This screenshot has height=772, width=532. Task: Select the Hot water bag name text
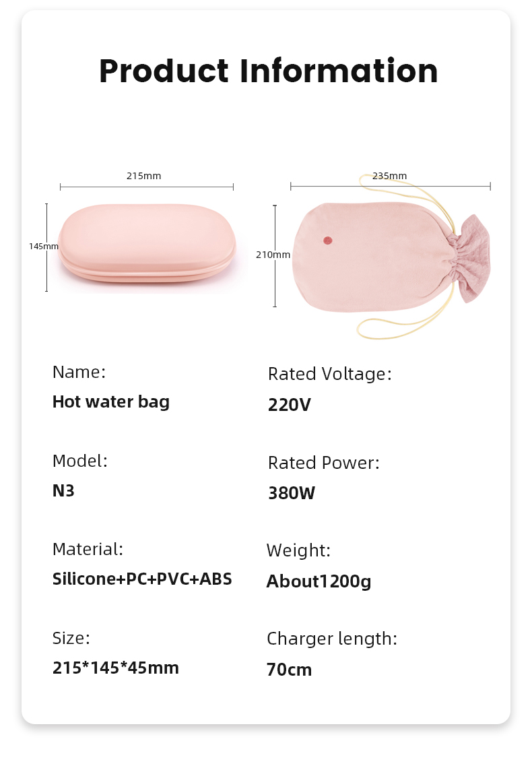point(111,402)
